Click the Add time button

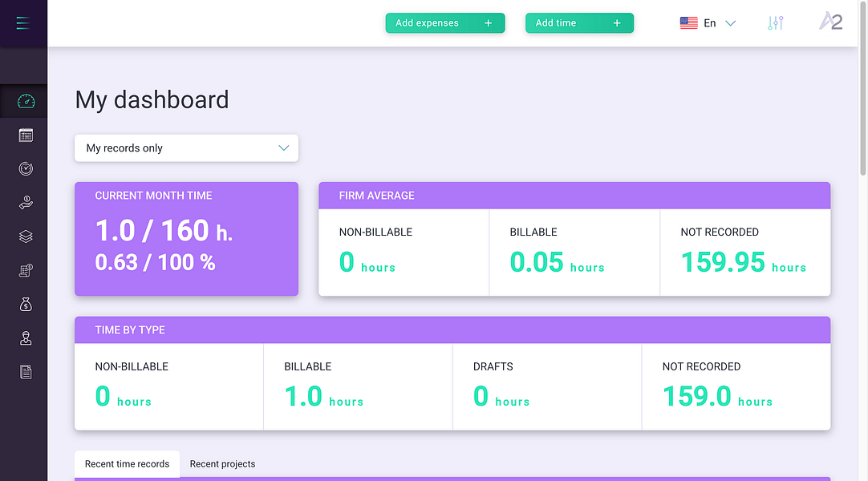579,23
